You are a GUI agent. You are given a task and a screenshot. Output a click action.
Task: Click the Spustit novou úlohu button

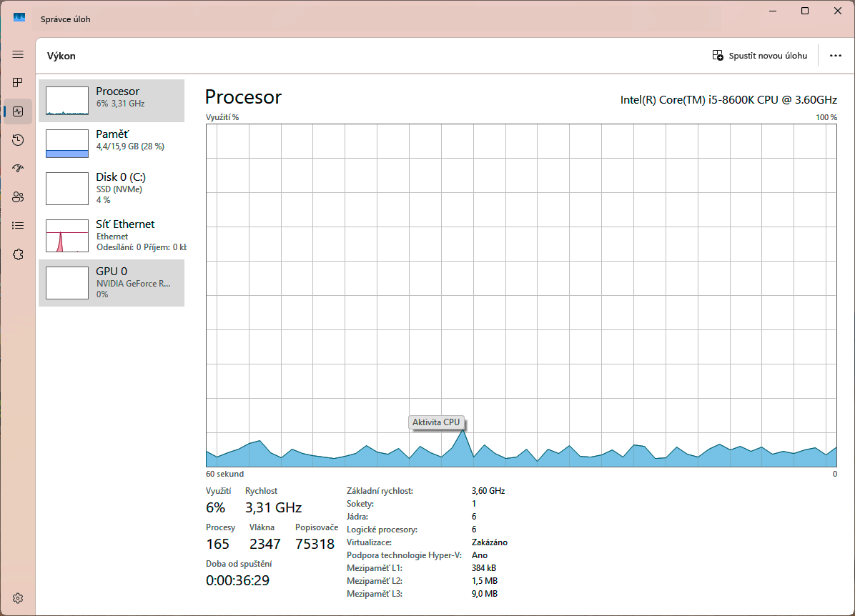pyautogui.click(x=760, y=56)
